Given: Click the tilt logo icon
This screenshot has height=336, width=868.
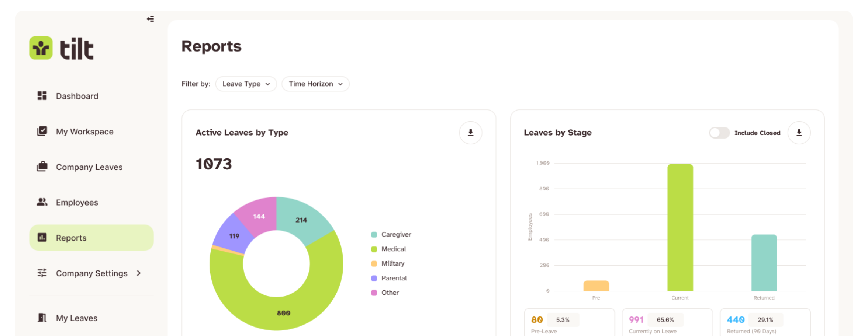Looking at the screenshot, I should 41,48.
